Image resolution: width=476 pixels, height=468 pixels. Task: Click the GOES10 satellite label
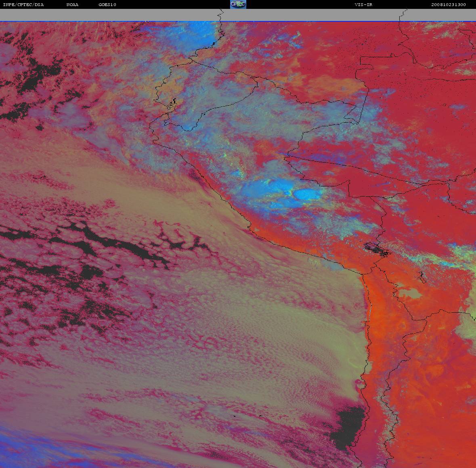(x=107, y=4)
